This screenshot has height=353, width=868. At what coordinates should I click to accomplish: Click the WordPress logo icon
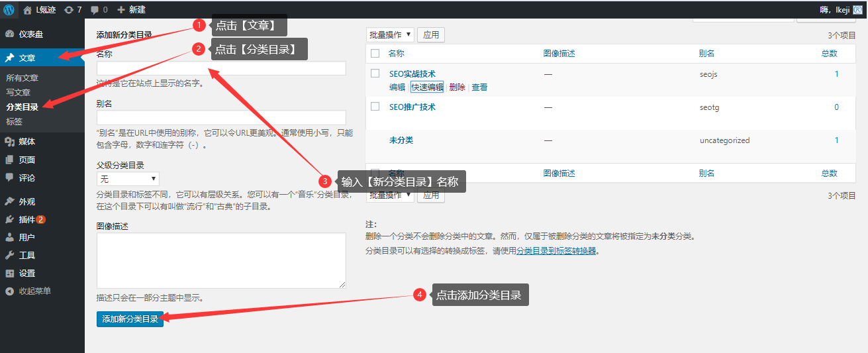[9, 10]
